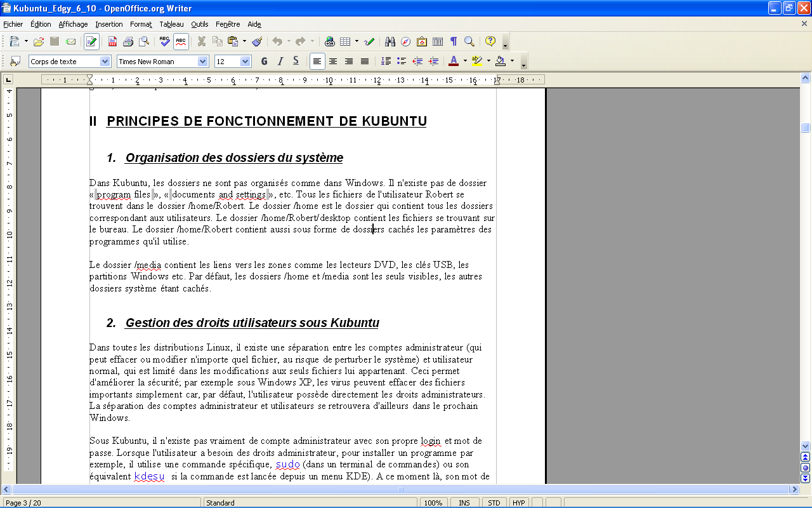
Task: Click the Navigation circle button on scrollbar
Action: click(806, 467)
